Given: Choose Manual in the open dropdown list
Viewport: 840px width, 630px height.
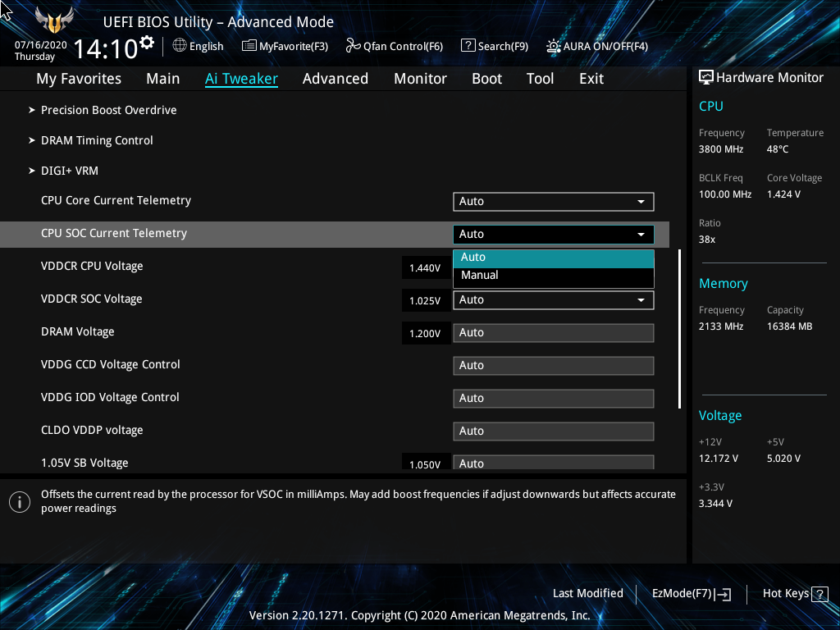Looking at the screenshot, I should click(554, 276).
